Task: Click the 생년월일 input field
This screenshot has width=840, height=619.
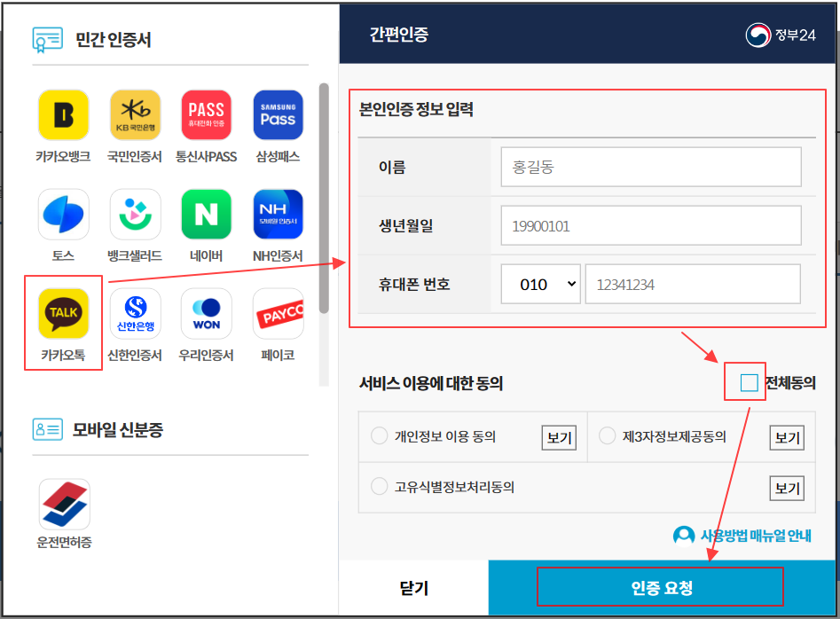Action: 651,225
